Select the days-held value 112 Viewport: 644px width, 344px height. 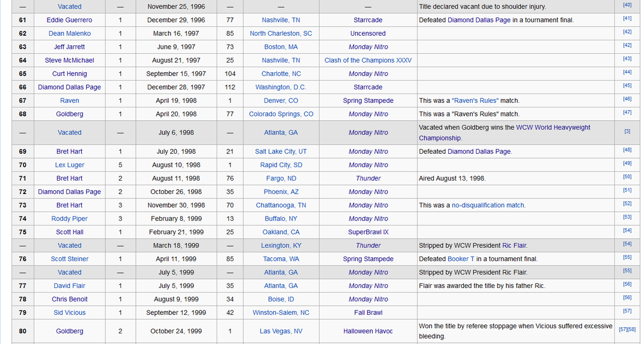(230, 87)
